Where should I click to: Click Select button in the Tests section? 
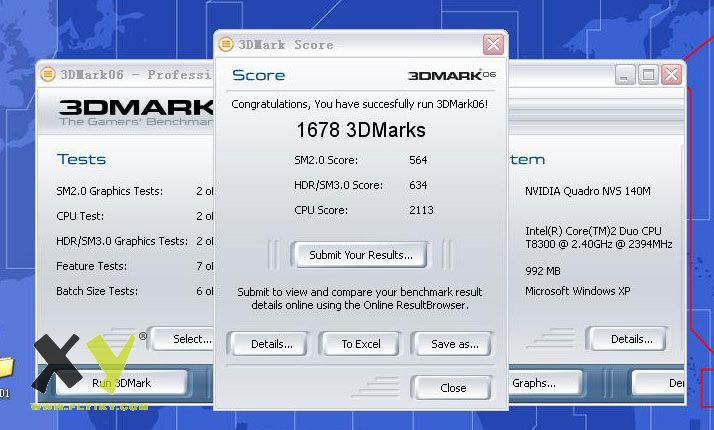(184, 339)
